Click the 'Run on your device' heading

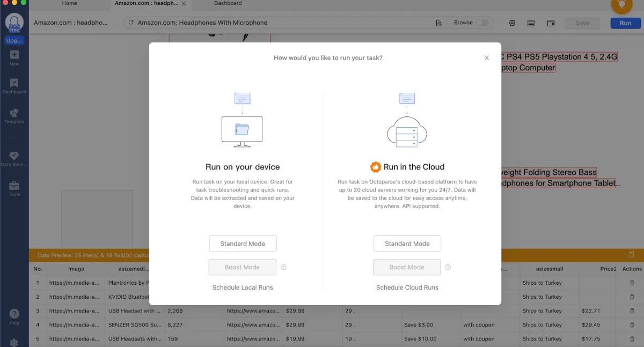tap(243, 167)
